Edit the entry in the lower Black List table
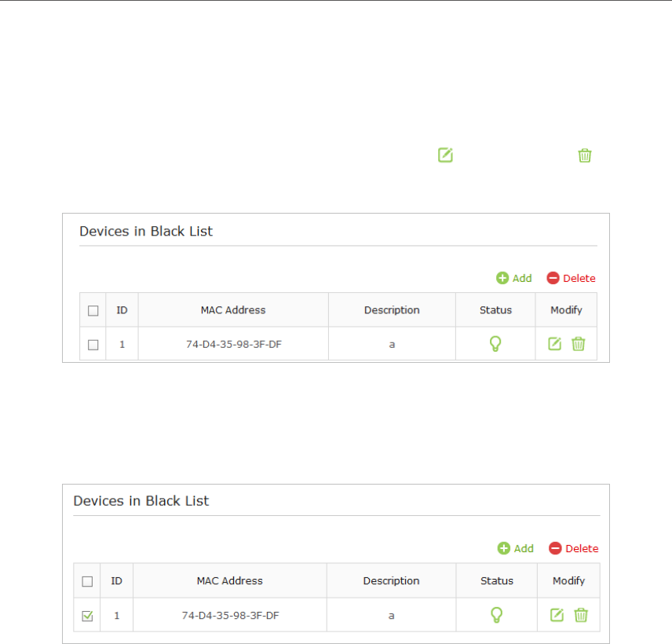The width and height of the screenshot is (672, 644). coord(557,615)
